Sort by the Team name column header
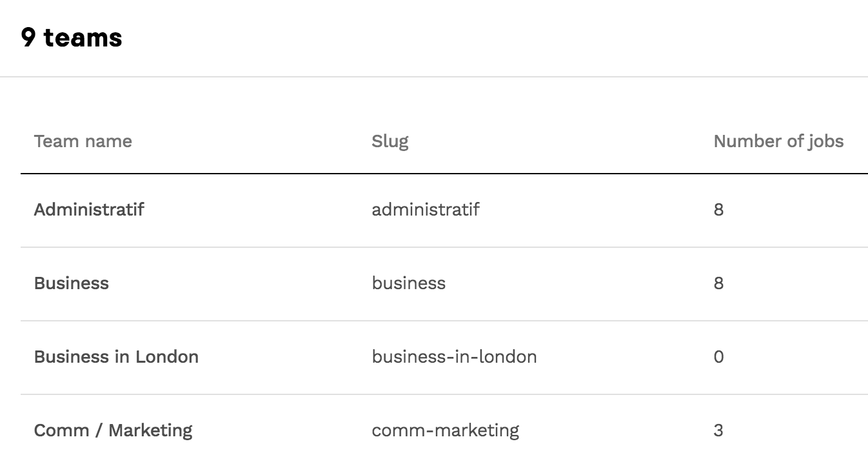 click(83, 141)
